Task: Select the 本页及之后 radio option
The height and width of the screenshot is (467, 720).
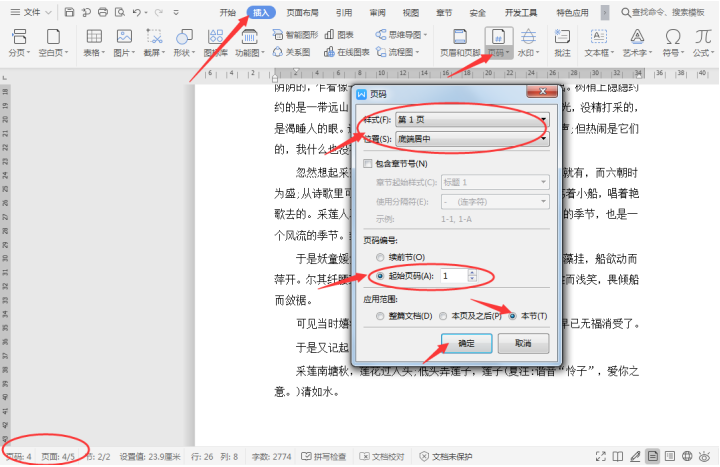Action: coord(443,316)
